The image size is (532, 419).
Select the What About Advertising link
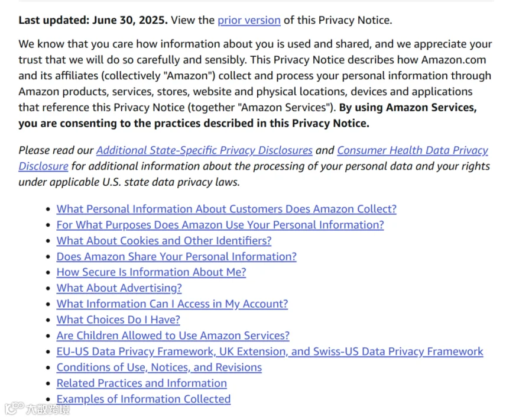119,288
